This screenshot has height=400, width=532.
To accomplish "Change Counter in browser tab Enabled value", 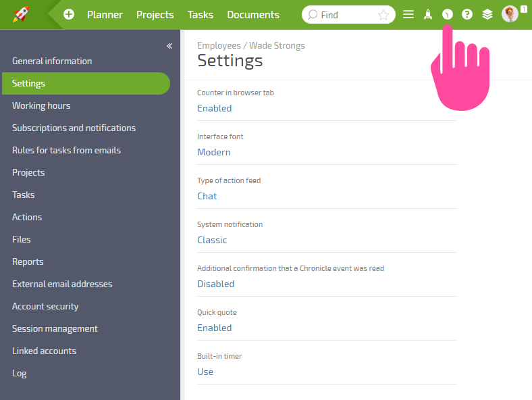I will (215, 108).
